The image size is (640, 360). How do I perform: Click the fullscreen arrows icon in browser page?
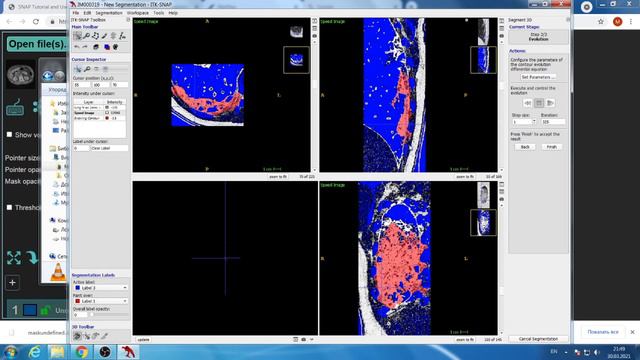pyautogui.click(x=14, y=258)
